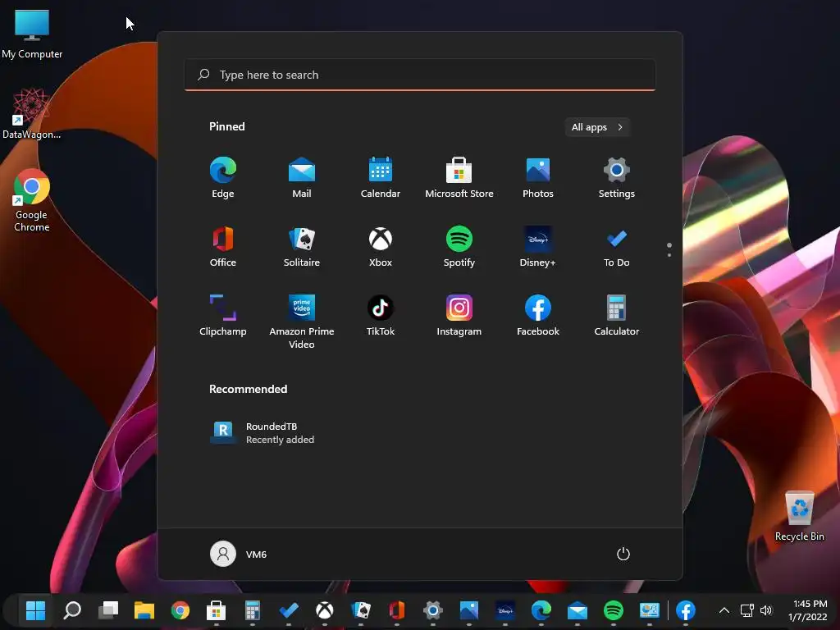Click the Windows Start button on taskbar
This screenshot has width=840, height=630.
pos(35,610)
